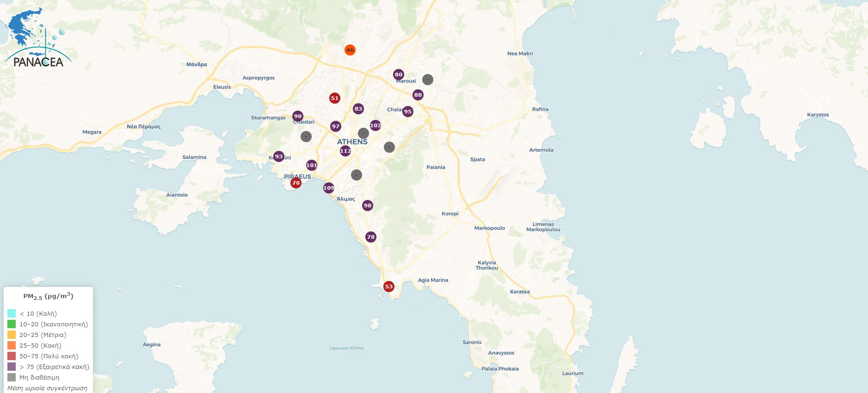Select the red marker labeled 53

pyautogui.click(x=389, y=287)
